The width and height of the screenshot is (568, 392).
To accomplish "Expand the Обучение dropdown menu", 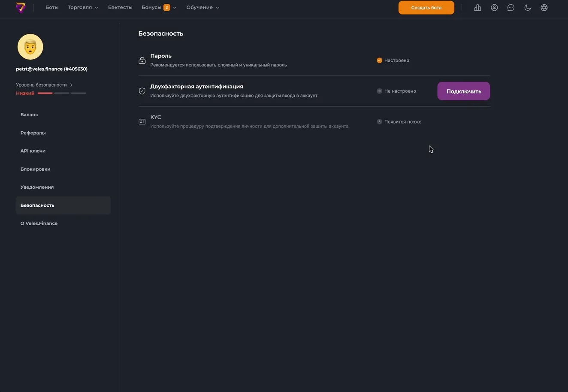I will pyautogui.click(x=202, y=8).
